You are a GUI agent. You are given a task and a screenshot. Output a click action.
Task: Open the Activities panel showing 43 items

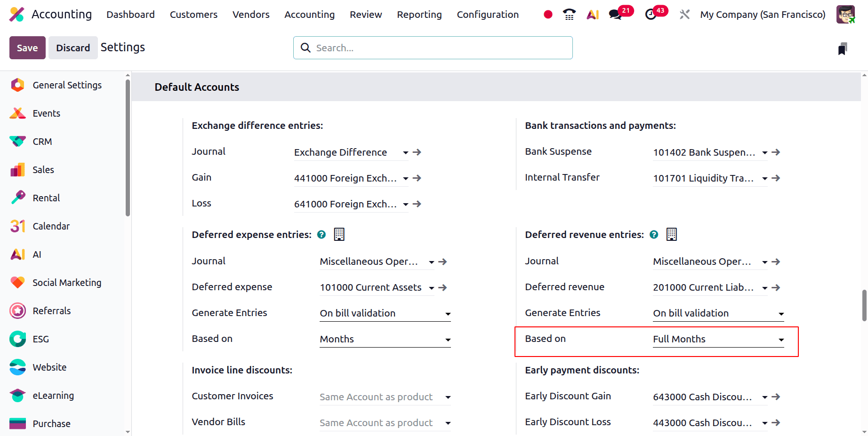click(651, 15)
